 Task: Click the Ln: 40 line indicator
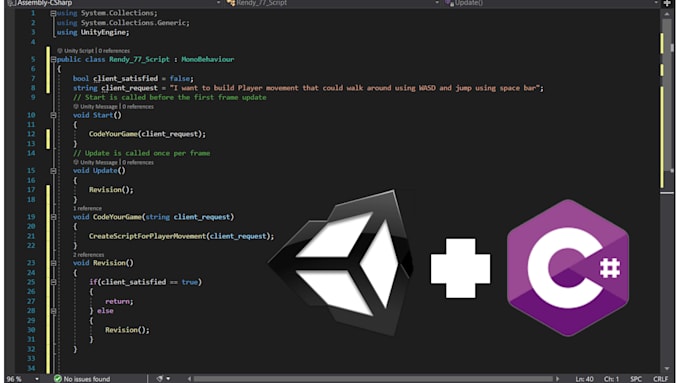[x=585, y=379]
